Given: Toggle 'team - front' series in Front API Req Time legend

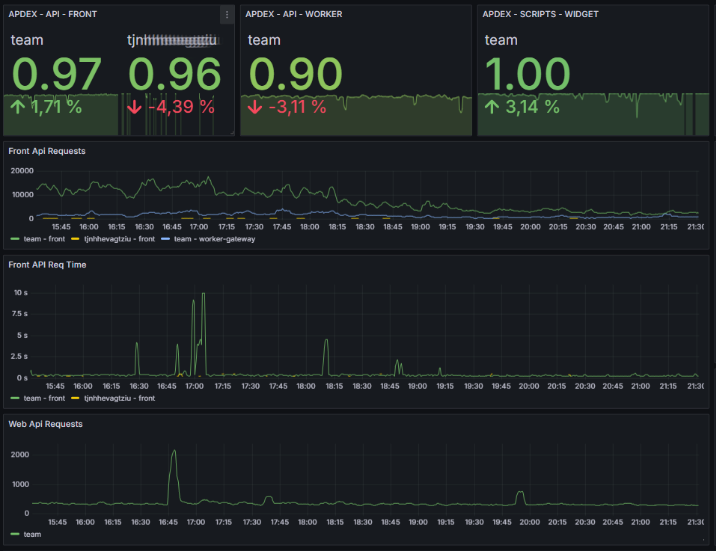Looking at the screenshot, I should coord(44,399).
